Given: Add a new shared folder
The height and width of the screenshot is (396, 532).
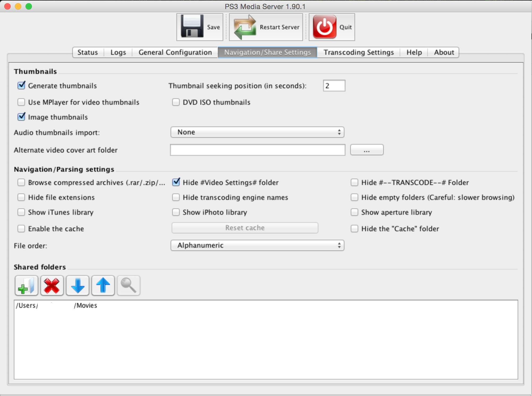Looking at the screenshot, I should (26, 285).
